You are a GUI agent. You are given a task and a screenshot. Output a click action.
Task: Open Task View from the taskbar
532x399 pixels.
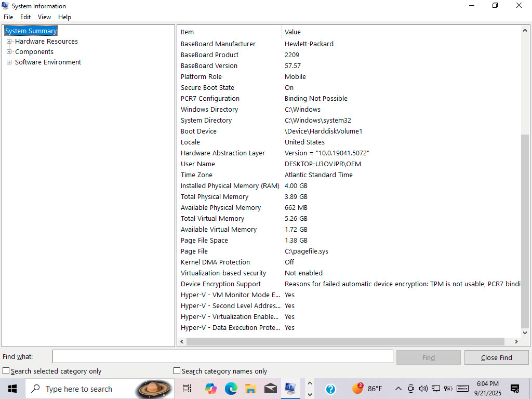click(187, 389)
